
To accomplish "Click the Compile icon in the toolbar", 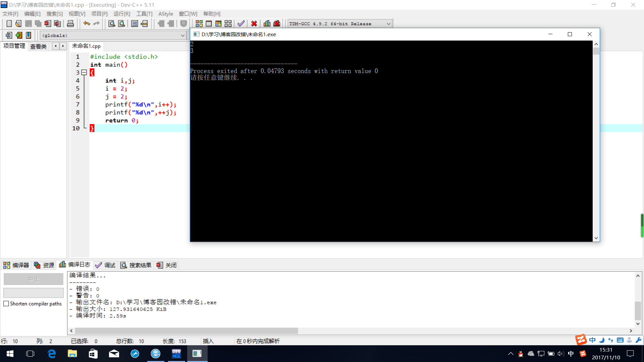I will (x=199, y=23).
